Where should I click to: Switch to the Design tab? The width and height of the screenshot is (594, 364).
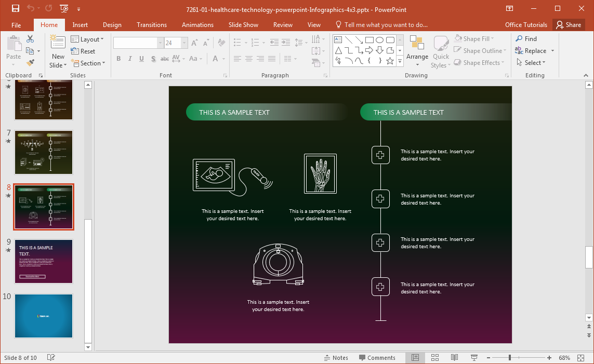[112, 25]
